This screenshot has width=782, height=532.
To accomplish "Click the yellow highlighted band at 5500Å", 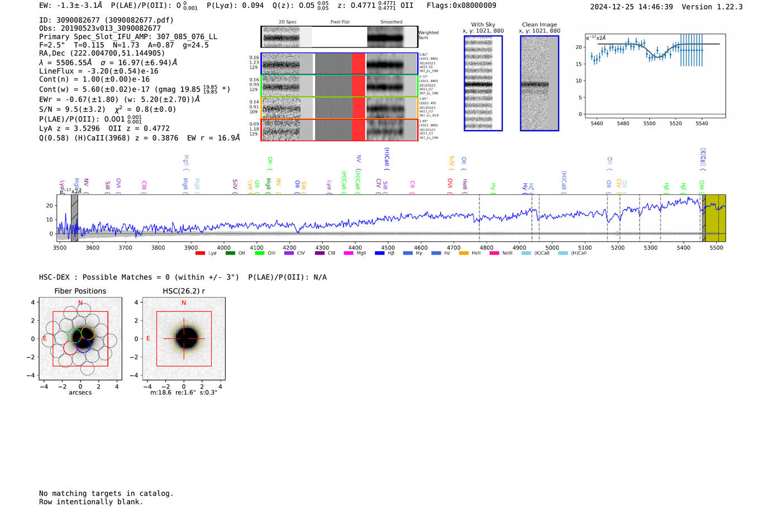I will (714, 218).
